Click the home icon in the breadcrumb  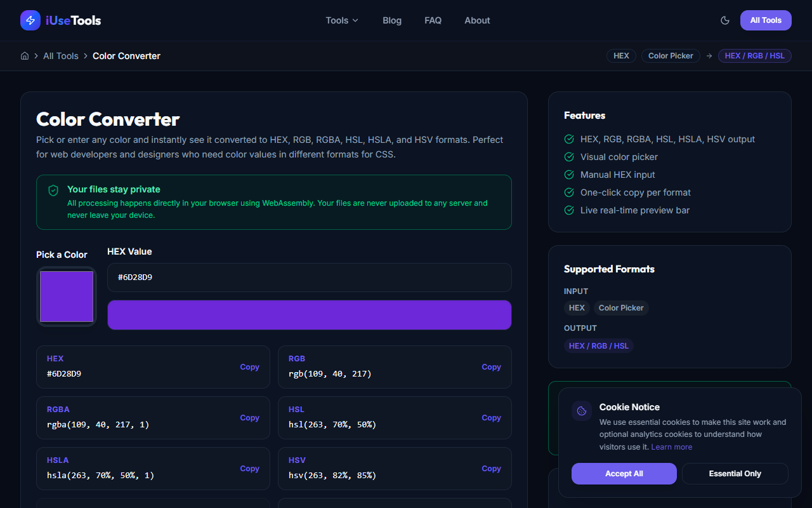coord(24,56)
